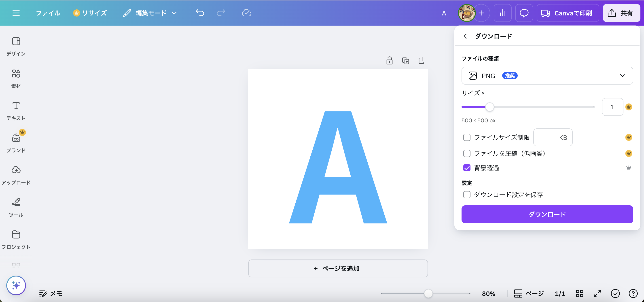The image size is (644, 302).
Task: Open the 素材 panel in the sidebar
Action: tap(16, 78)
